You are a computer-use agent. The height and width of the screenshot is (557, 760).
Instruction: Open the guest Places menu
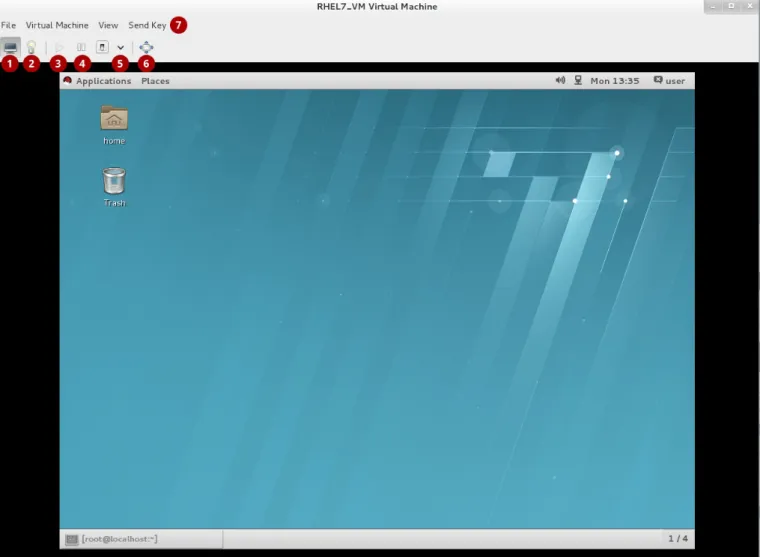pyautogui.click(x=155, y=81)
